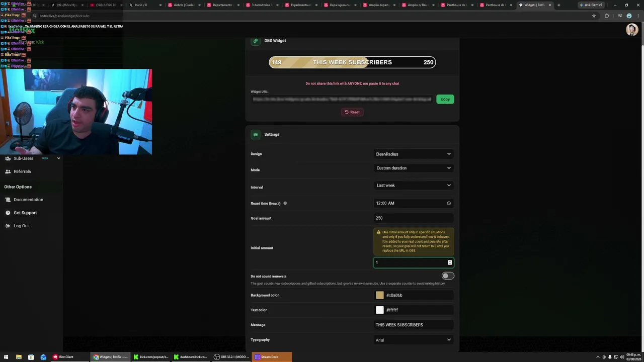644x362 pixels.
Task: Click the Reset time field showing 12:00 AM
Action: (x=413, y=203)
